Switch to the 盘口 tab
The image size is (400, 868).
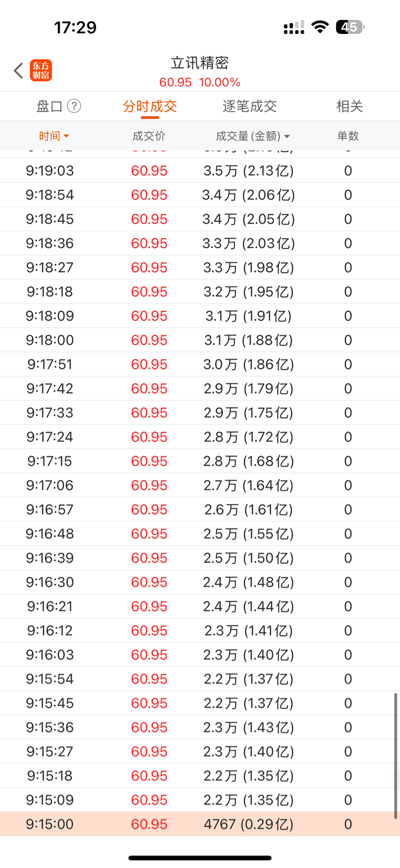[49, 106]
